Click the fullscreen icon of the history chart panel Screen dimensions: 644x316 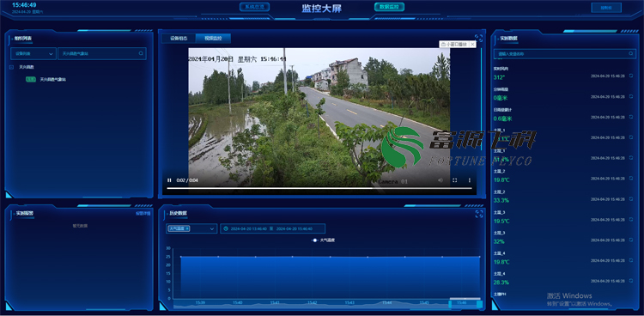[x=479, y=214]
